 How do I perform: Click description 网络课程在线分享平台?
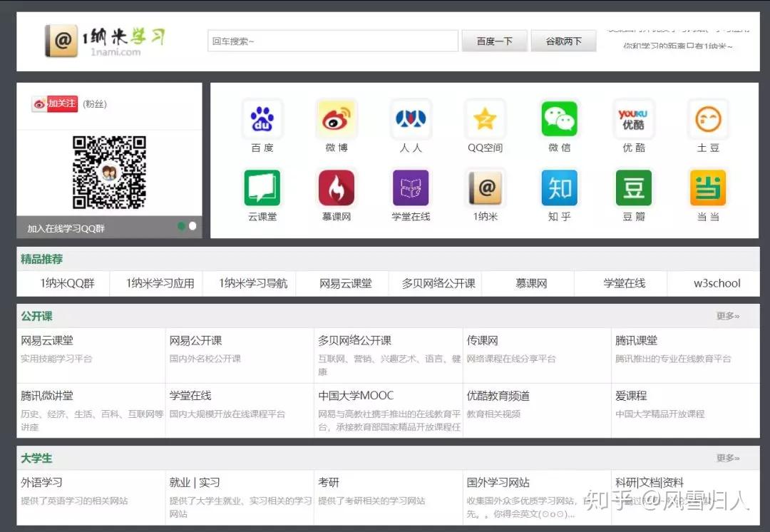tap(511, 359)
